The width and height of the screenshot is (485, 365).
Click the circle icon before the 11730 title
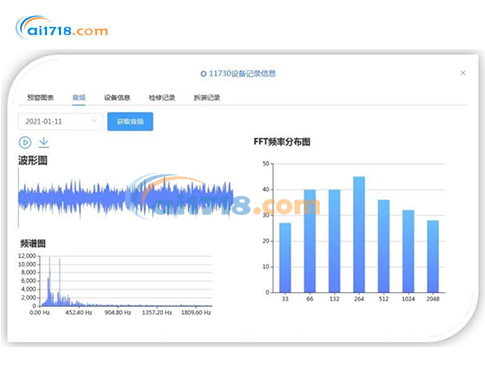[203, 74]
